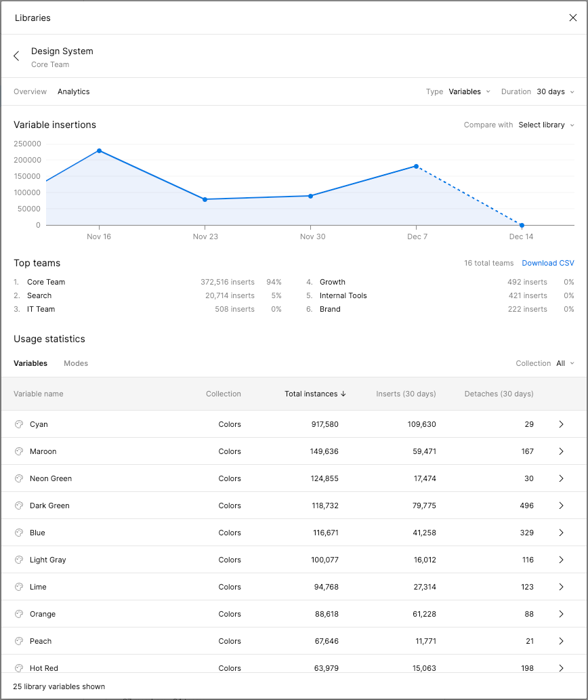Screen dimensions: 588x700
Task: Expand the Cyan variable row
Action: point(561,424)
